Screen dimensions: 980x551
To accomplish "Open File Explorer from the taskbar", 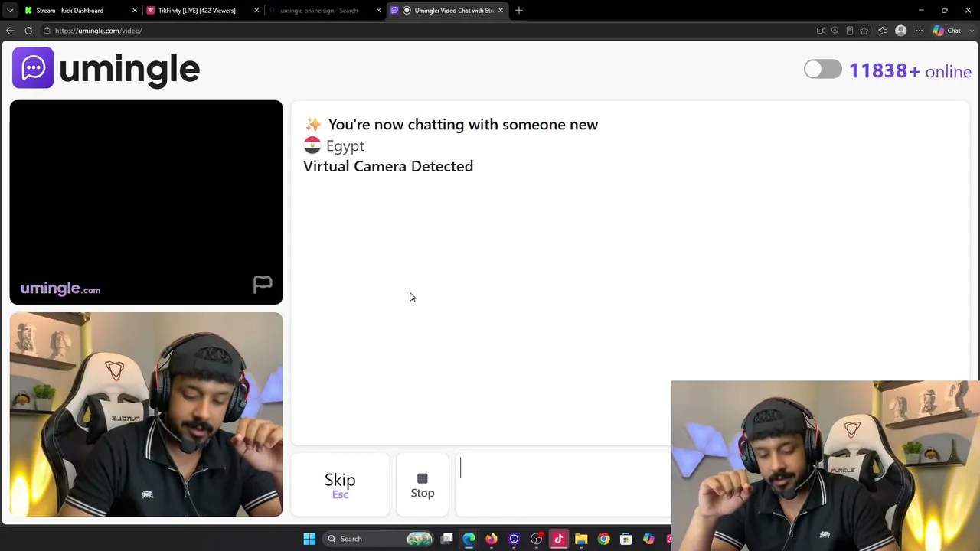I will point(581,539).
